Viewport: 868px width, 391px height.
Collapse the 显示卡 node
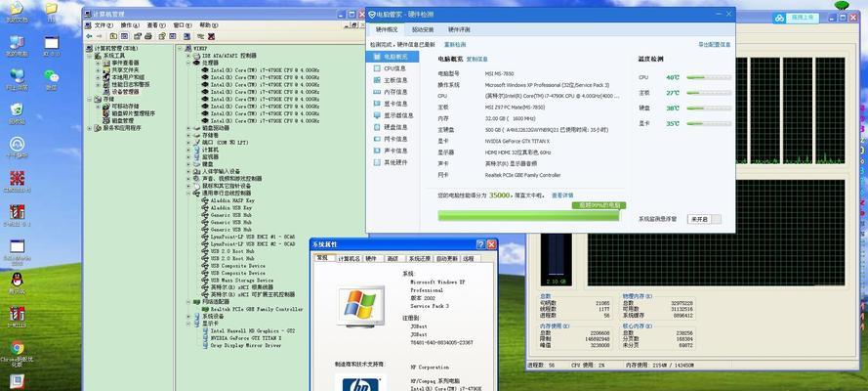[x=188, y=324]
